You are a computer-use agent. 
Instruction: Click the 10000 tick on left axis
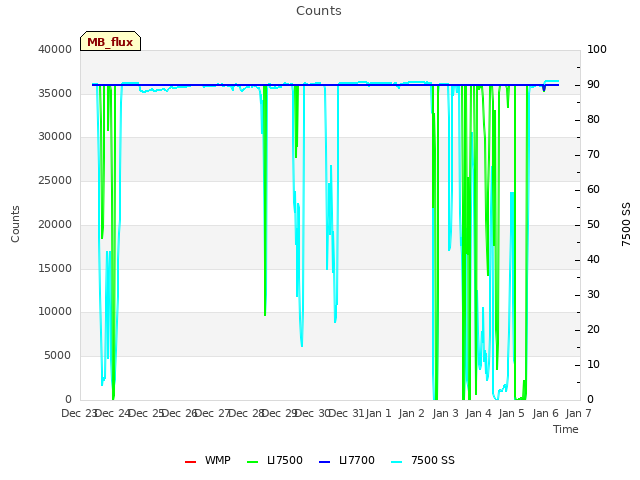pyautogui.click(x=55, y=312)
